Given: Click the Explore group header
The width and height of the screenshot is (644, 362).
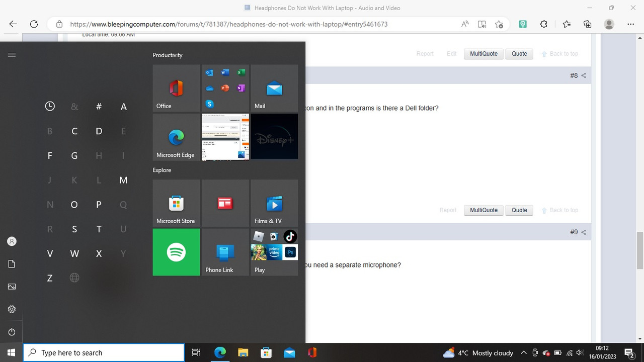Looking at the screenshot, I should click(x=162, y=170).
